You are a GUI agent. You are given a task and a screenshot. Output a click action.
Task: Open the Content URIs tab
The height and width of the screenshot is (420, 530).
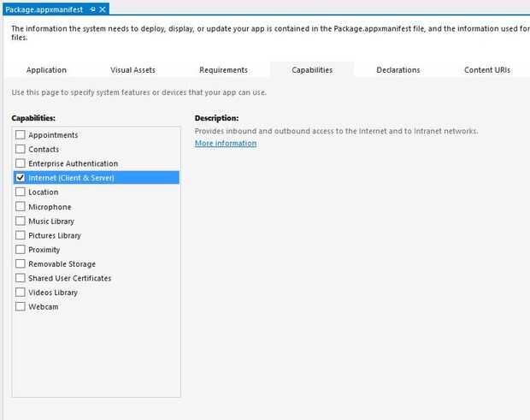(x=487, y=70)
